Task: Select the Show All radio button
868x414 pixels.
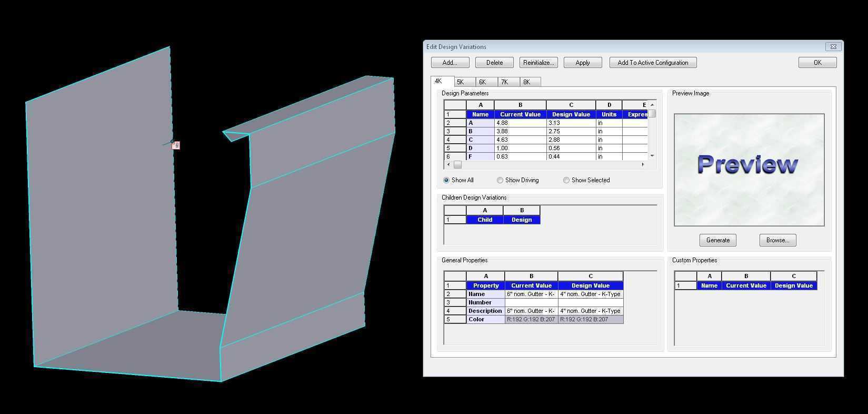Action: 458,180
